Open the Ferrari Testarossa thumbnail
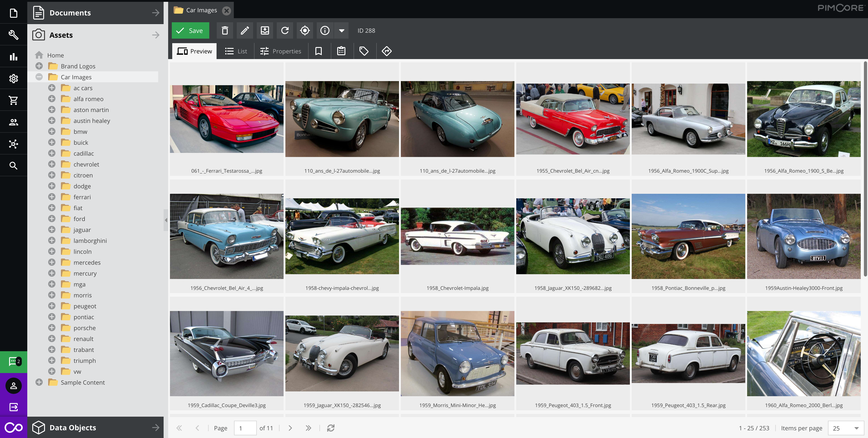Screen dimensions: 868x438 coord(227,119)
